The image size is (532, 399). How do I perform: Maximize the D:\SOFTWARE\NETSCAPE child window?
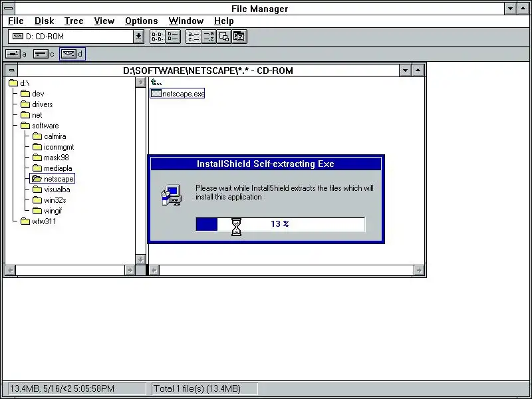point(418,70)
